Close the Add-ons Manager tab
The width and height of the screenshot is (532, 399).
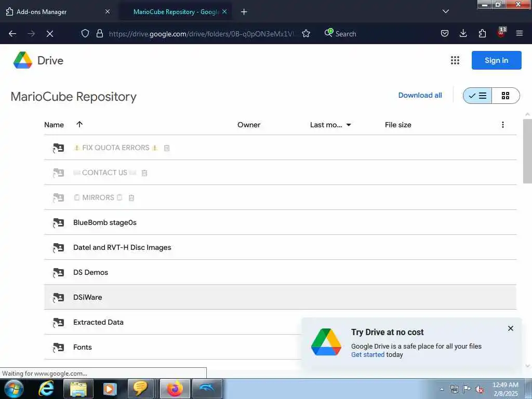click(108, 11)
